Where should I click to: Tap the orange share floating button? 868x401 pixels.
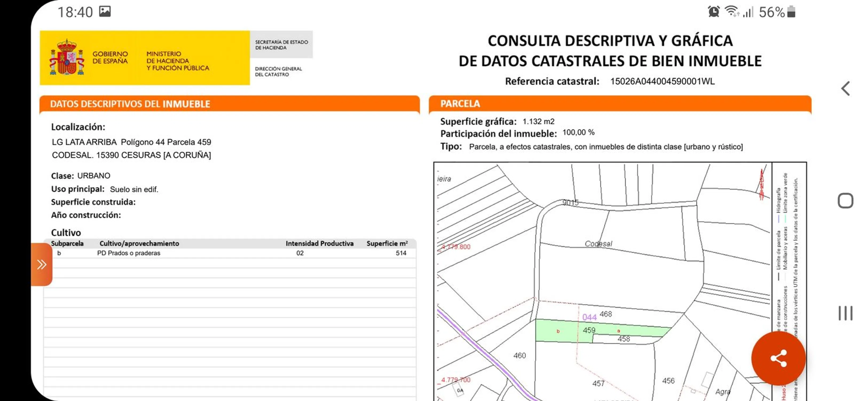point(778,358)
